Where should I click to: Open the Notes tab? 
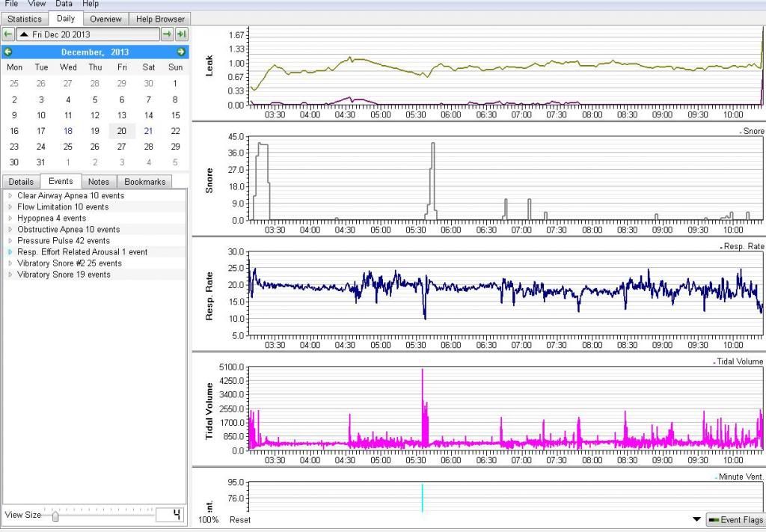pyautogui.click(x=99, y=182)
